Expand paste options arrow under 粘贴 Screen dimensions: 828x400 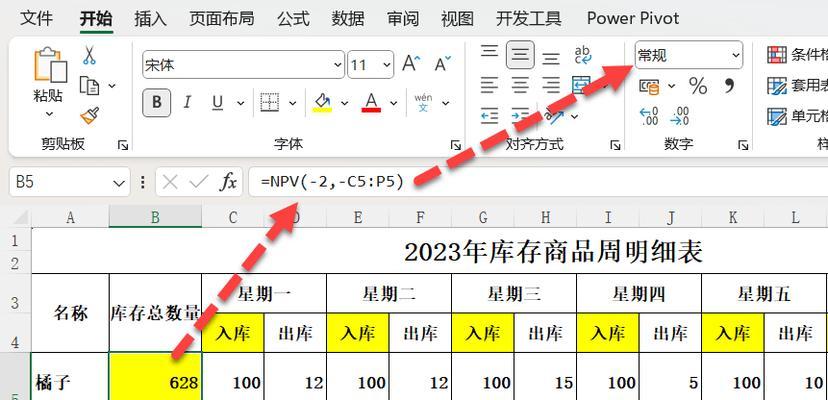49,114
